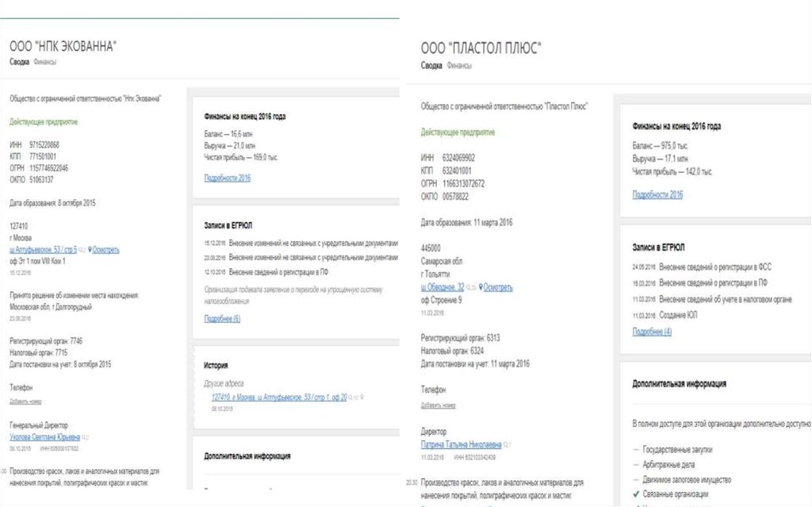Viewport: 812px width, 507px height.
Task: Open Подробности 2016 for НПК ЭКОВАННА finances
Action: click(227, 178)
